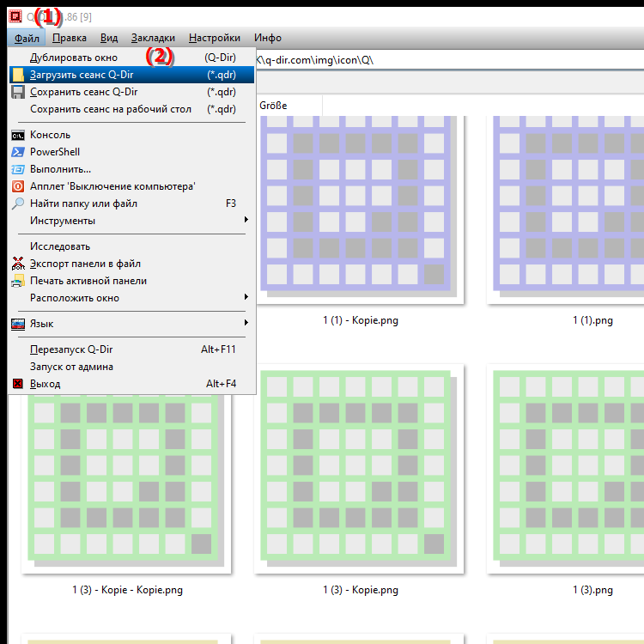The image size is (644, 644).
Task: Select thumbnail of 1 (1).png
Action: click(566, 210)
